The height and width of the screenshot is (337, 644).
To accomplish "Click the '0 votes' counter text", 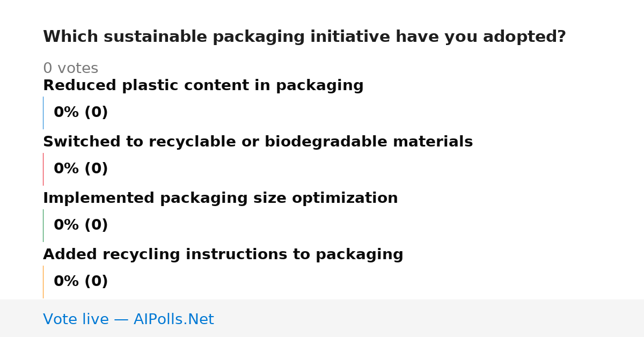I will 70,69.
